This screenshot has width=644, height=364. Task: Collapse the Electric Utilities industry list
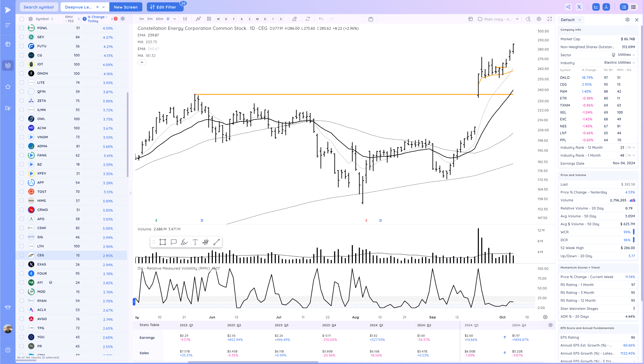(634, 63)
